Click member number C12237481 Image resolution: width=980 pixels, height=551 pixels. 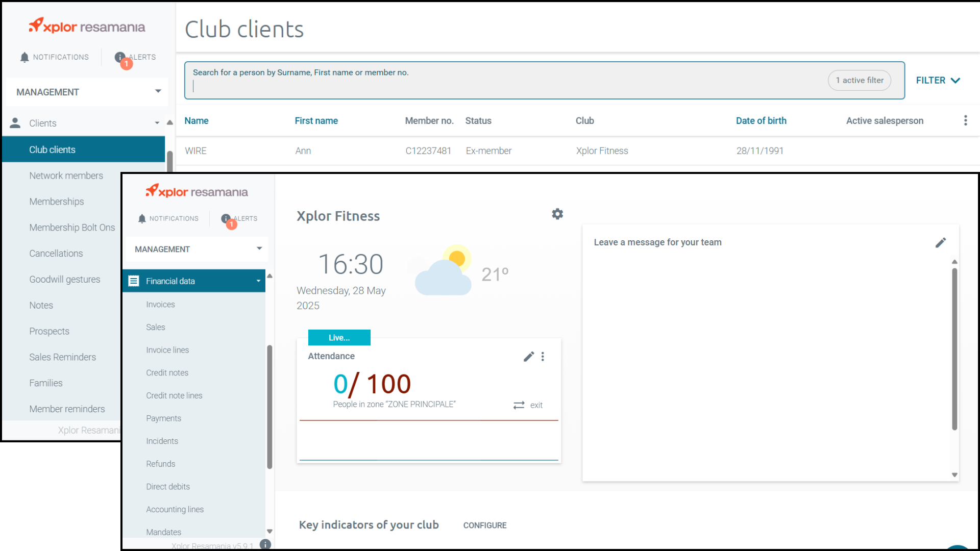428,151
